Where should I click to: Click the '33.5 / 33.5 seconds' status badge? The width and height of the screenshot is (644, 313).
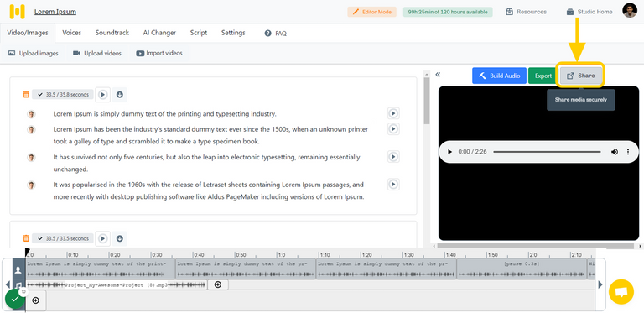tap(63, 238)
